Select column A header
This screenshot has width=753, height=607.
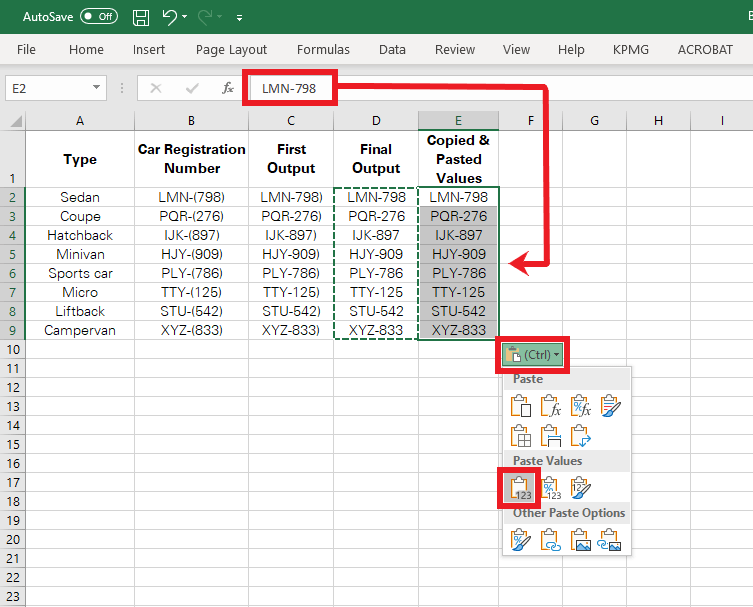80,121
